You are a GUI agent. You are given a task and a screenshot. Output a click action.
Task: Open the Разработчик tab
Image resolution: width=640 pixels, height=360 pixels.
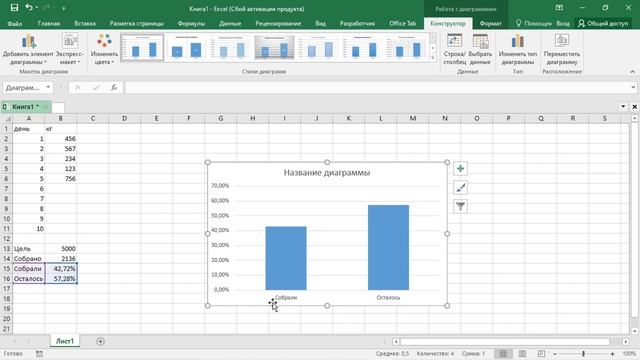pos(357,23)
